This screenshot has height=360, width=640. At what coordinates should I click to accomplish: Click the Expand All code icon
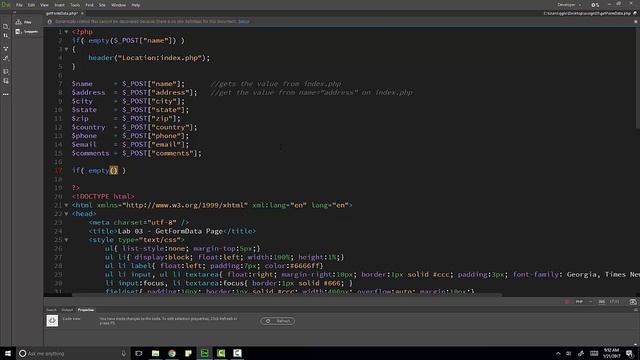(6, 49)
